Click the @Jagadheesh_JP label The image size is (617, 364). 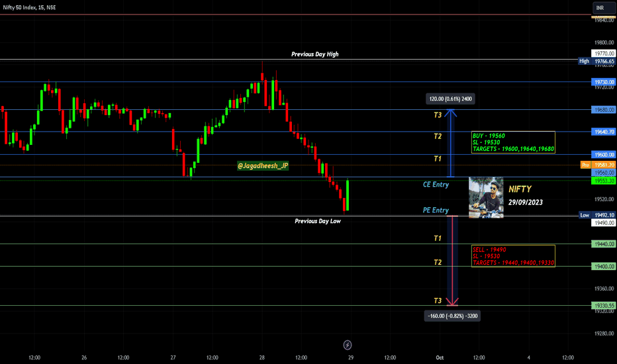tap(263, 165)
